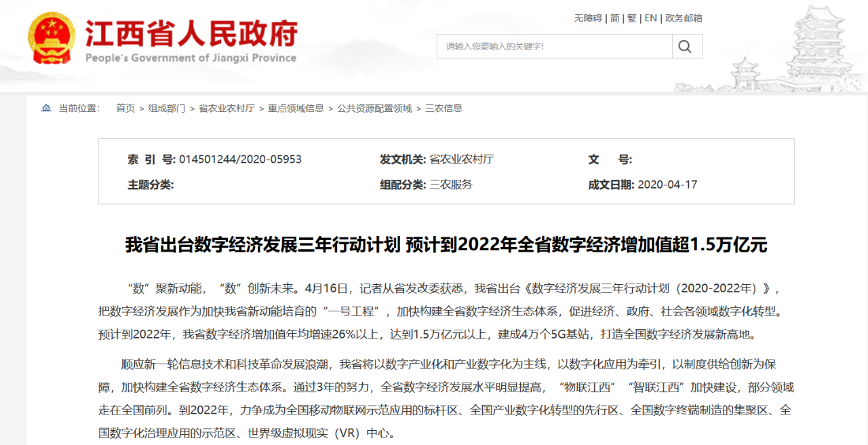
Task: Open the 政务邮箱 mailbox link
Action: [684, 18]
